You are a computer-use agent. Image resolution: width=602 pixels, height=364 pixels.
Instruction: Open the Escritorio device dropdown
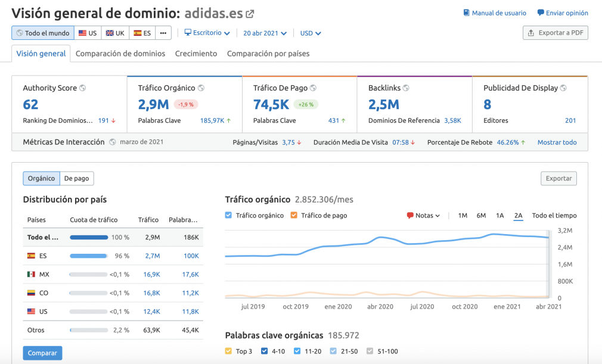[207, 33]
